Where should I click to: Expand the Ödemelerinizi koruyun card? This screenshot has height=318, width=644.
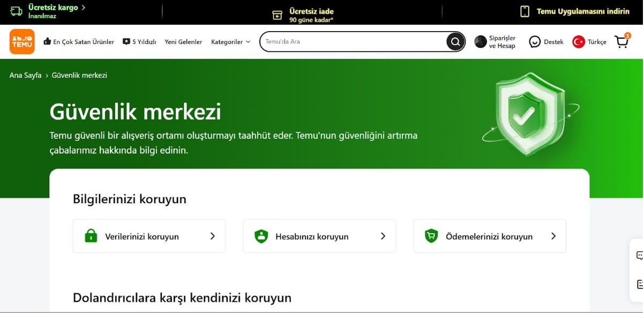tap(489, 236)
